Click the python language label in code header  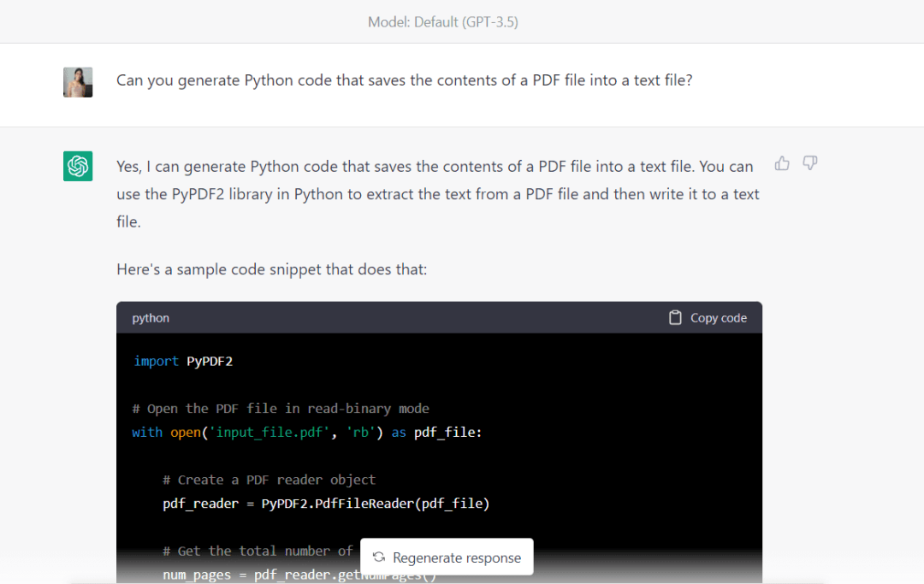pyautogui.click(x=151, y=318)
